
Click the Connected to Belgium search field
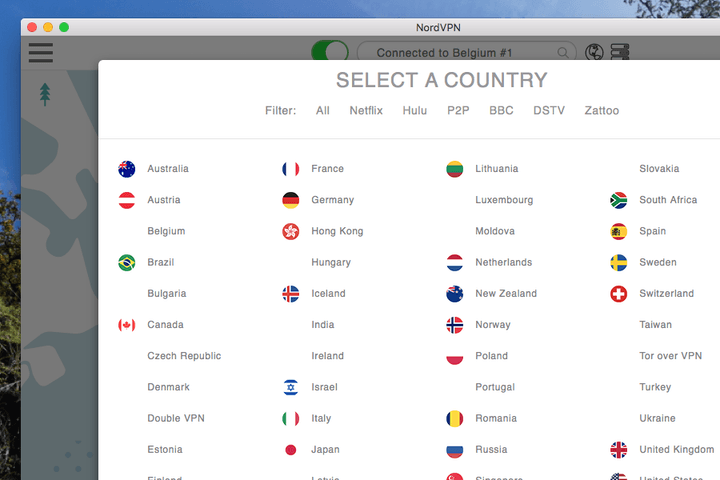click(467, 52)
